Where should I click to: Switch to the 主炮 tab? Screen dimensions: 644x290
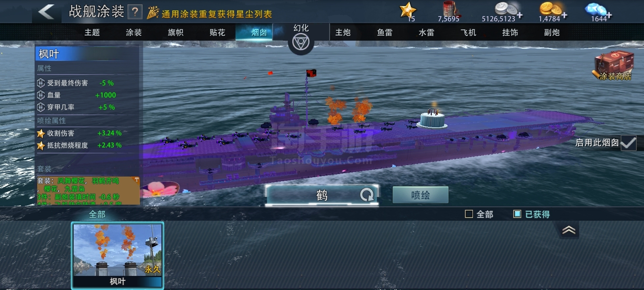coord(343,33)
